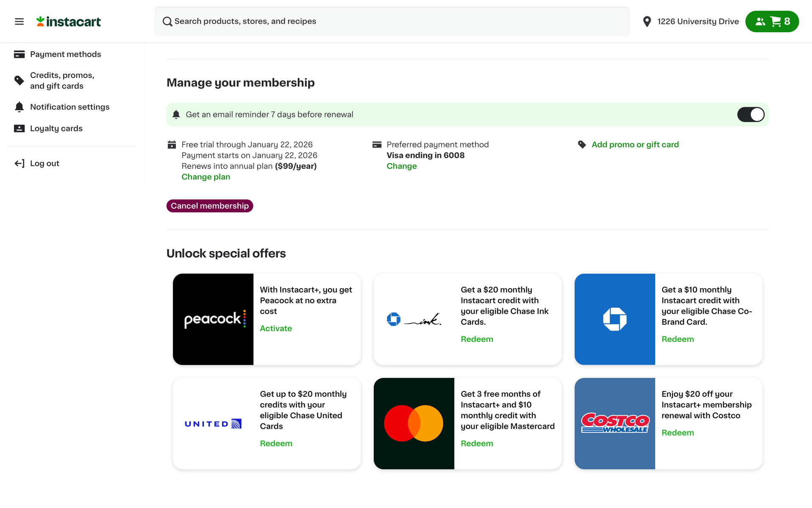Click the location pin icon
812x508 pixels.
tap(647, 22)
